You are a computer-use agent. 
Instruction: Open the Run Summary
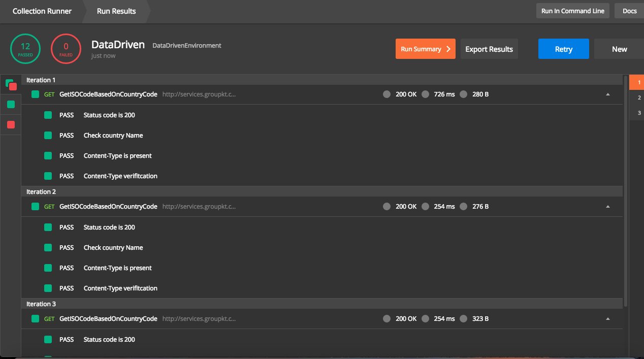coord(425,49)
